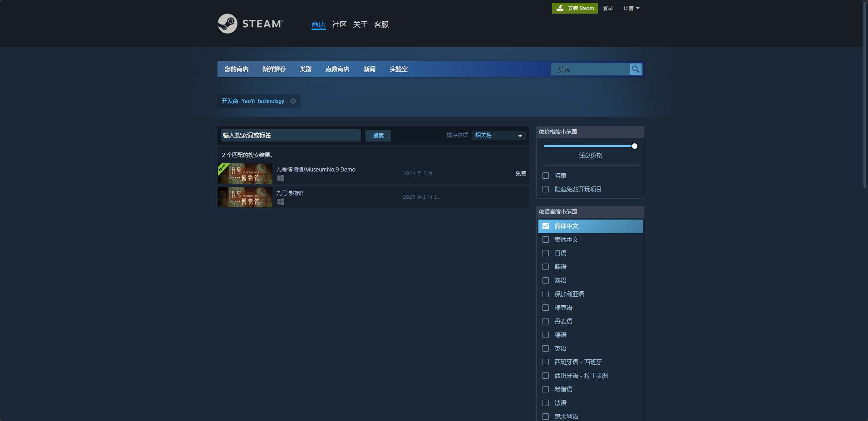Click the 输入搜索词或标签 input field
This screenshot has height=421, width=868.
[x=291, y=135]
